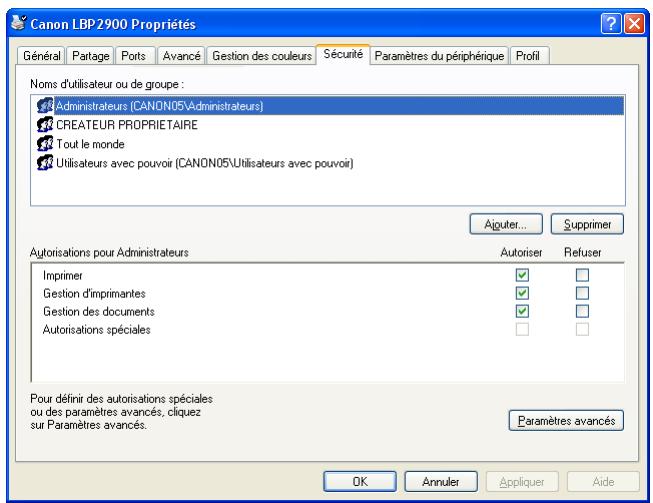Click the Tout le monde group icon

point(45,144)
